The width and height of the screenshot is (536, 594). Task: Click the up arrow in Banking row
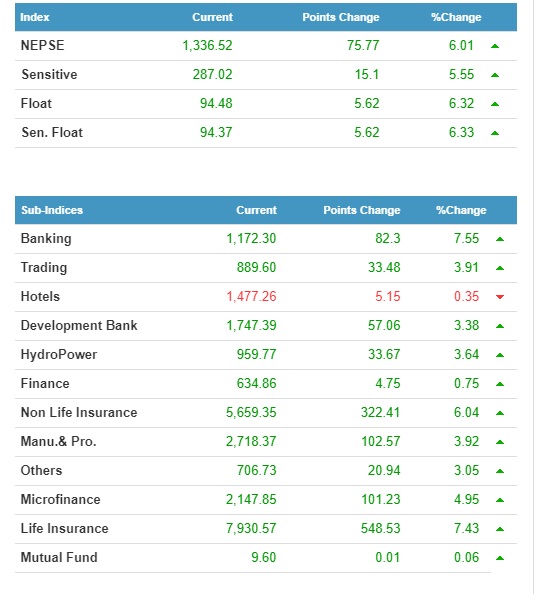pyautogui.click(x=500, y=239)
